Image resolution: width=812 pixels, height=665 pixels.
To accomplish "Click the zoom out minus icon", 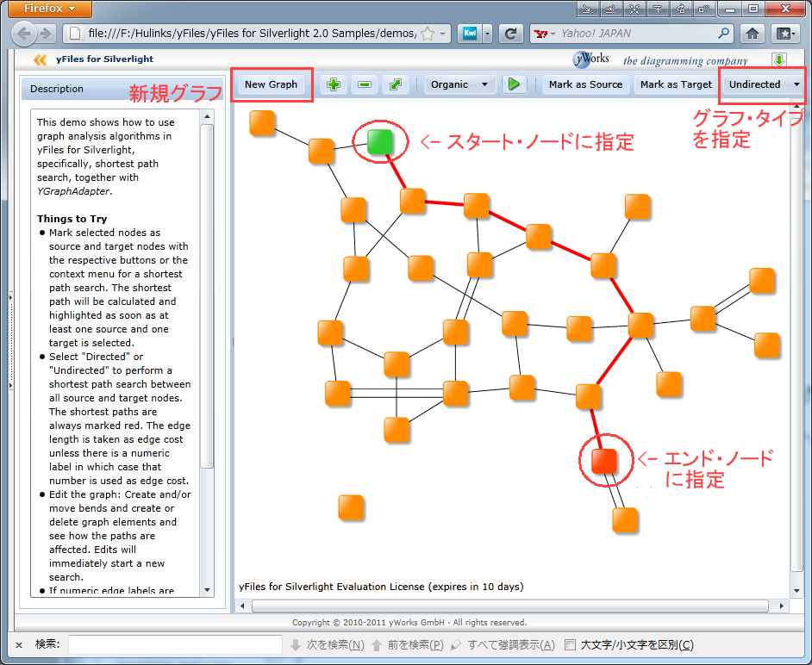I will pos(365,84).
